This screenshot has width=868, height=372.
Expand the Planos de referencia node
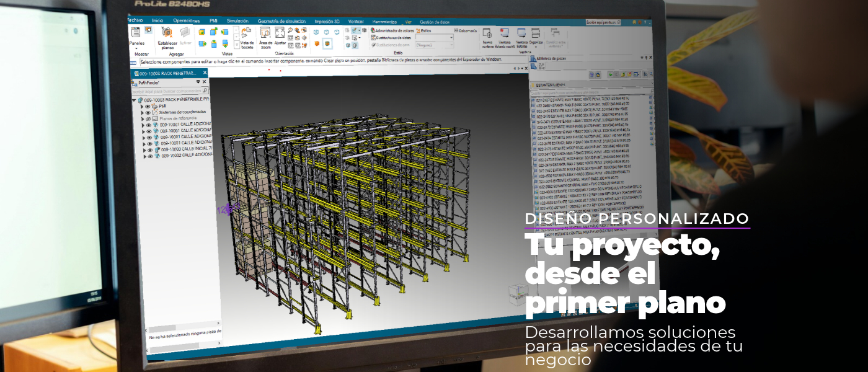tap(143, 118)
